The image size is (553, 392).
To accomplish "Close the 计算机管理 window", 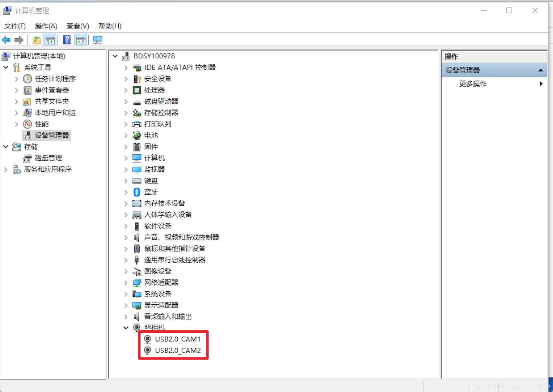I will [535, 10].
